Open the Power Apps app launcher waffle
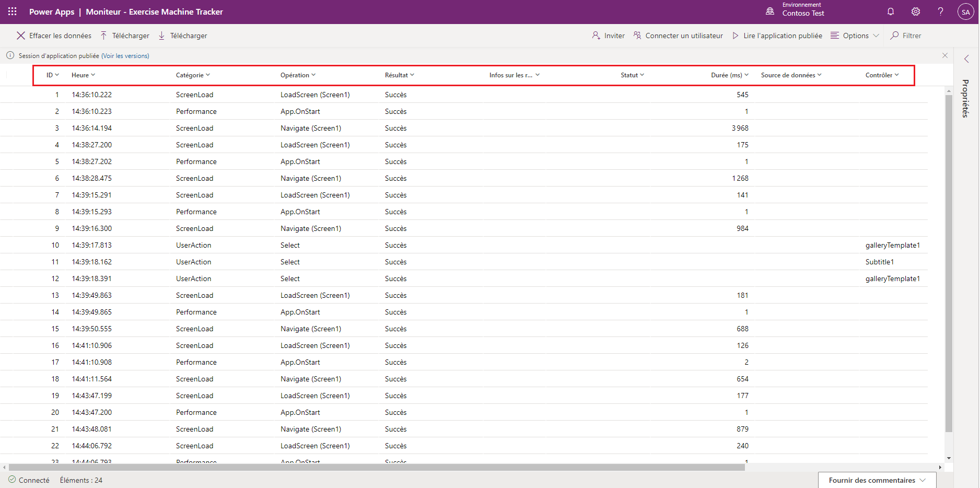The width and height of the screenshot is (980, 488). pos(13,11)
